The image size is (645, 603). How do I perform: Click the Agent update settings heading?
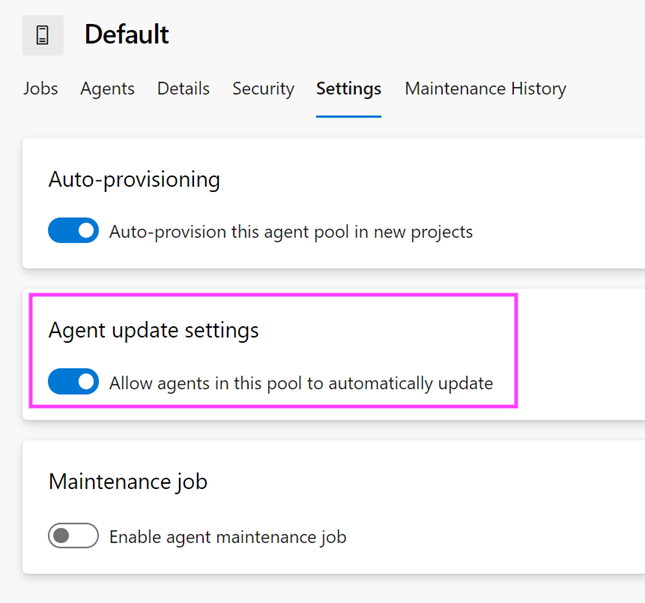tap(153, 331)
